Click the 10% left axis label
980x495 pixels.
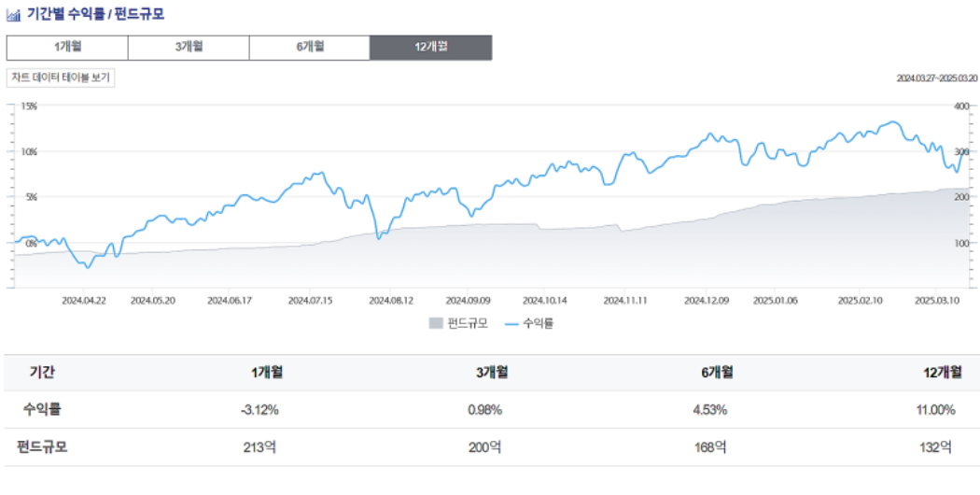coord(29,151)
